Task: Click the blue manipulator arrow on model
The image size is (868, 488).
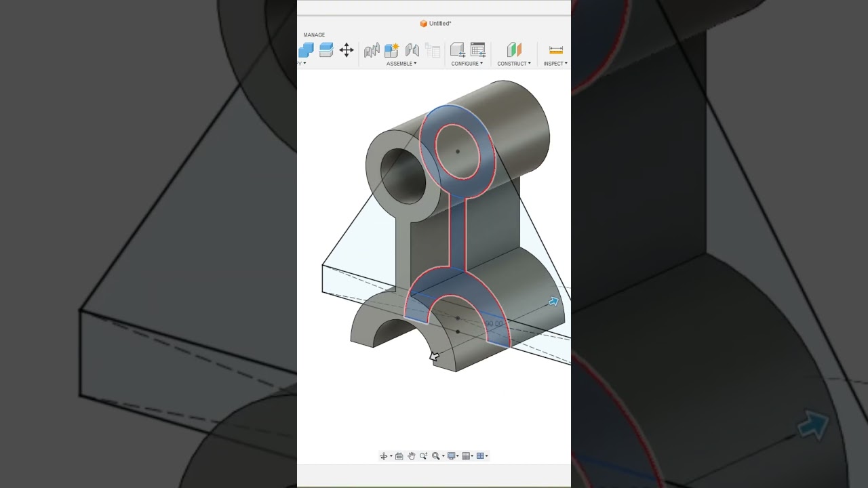Action: point(554,302)
